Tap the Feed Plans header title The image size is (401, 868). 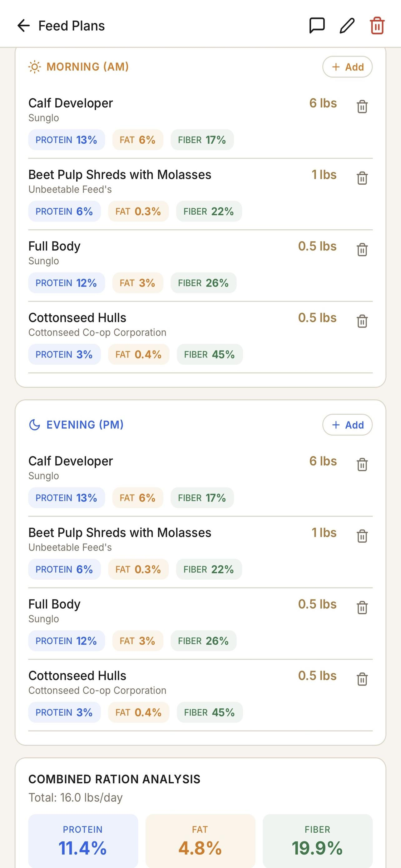[x=72, y=26]
